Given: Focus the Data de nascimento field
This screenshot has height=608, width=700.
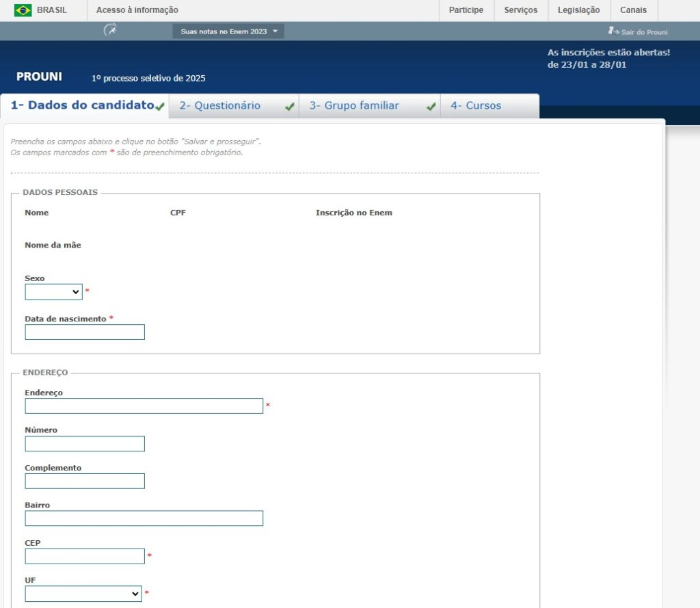Looking at the screenshot, I should coord(85,332).
